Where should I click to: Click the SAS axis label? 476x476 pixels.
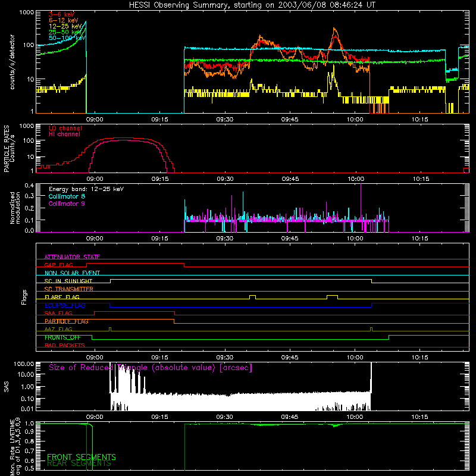(x=7, y=387)
